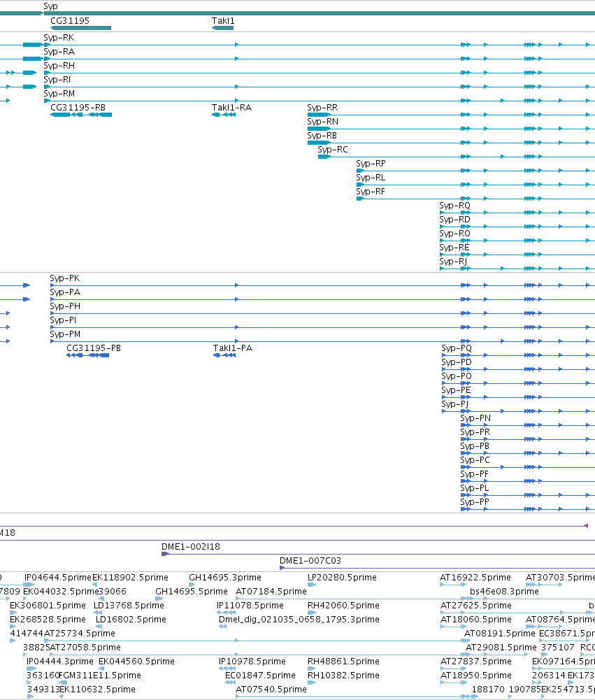
Task: Select transcript Syp-RH
Action: pyautogui.click(x=59, y=66)
